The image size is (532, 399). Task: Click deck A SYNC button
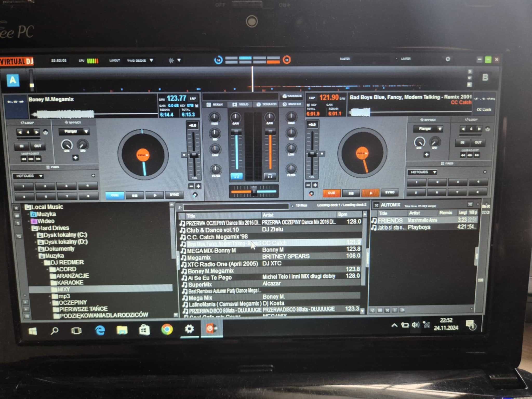point(174,195)
